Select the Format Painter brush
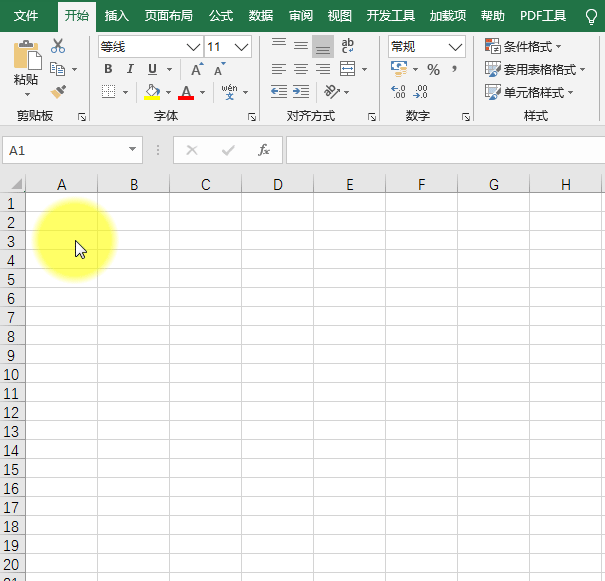Screen dimensions: 605x581 (x=58, y=92)
